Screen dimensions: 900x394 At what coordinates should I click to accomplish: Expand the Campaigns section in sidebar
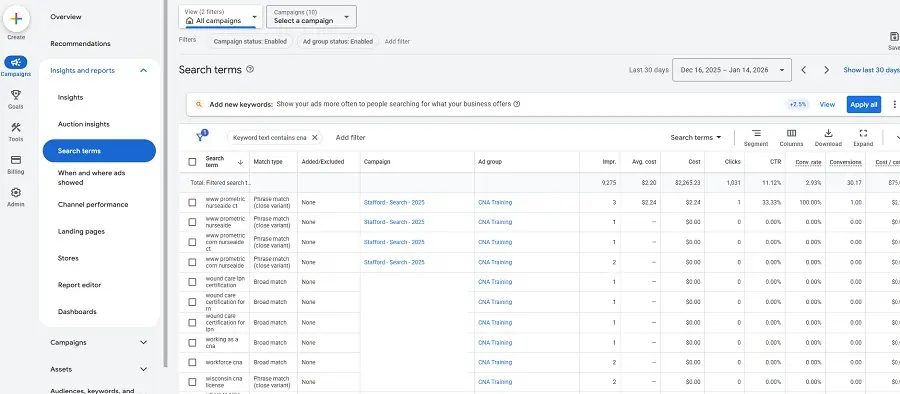[143, 342]
